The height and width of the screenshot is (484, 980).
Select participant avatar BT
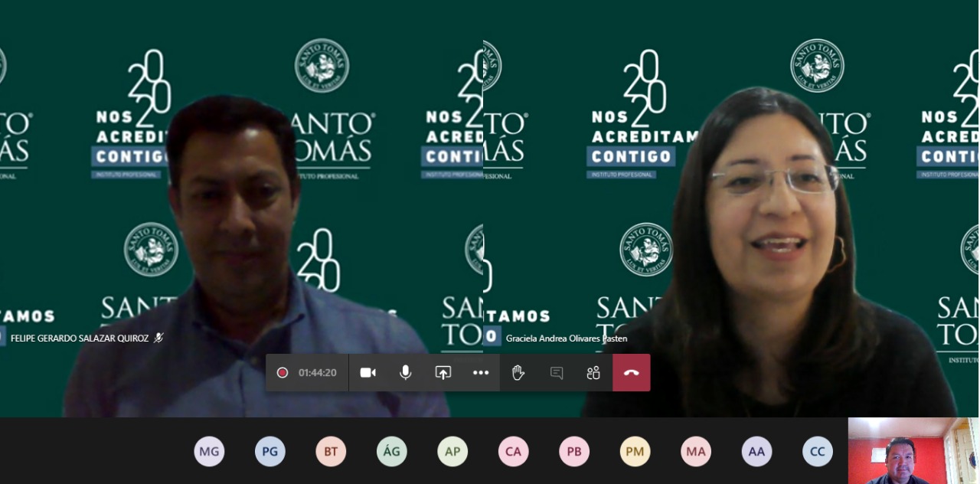point(331,452)
